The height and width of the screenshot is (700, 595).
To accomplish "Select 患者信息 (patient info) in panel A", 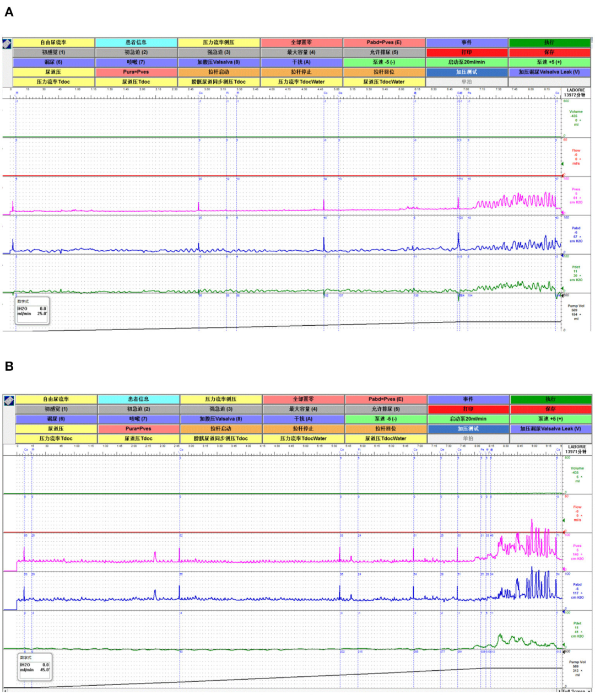I will tap(136, 42).
